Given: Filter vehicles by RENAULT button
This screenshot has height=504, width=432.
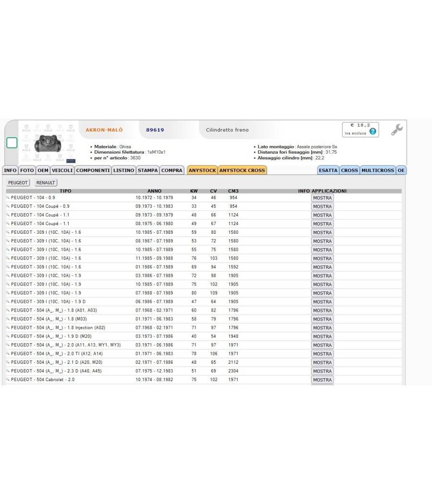Looking at the screenshot, I should [x=46, y=182].
